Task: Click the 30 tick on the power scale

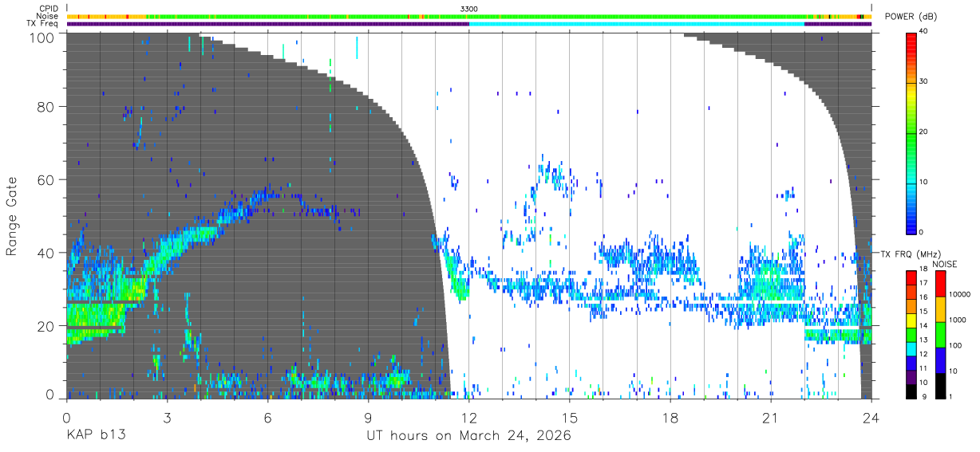Action: pos(924,81)
